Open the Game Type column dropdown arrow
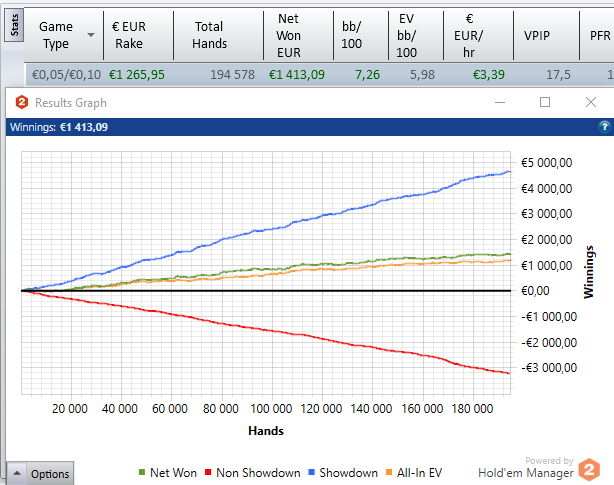The width and height of the screenshot is (614, 485). pos(91,35)
